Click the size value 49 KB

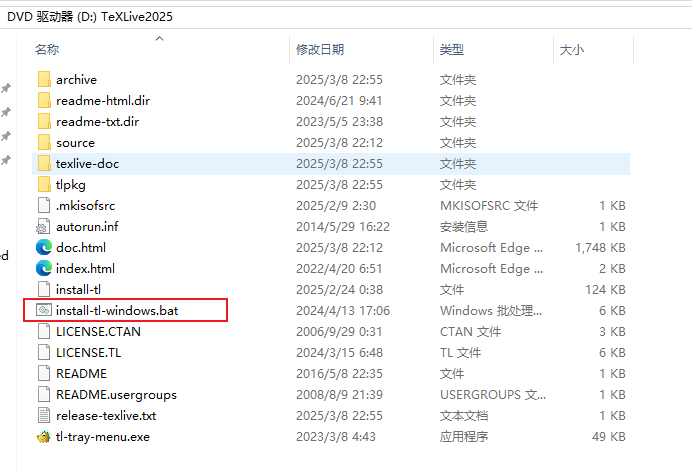[x=609, y=437]
